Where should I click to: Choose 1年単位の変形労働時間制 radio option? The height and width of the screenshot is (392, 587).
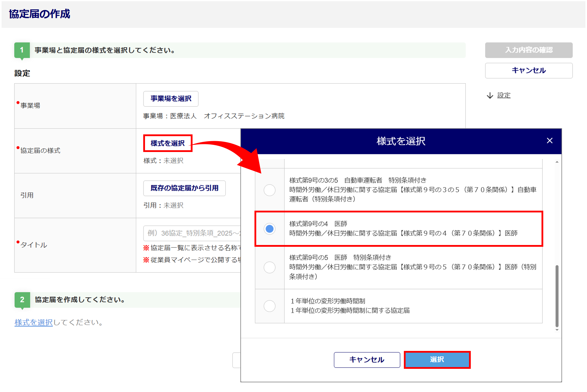click(269, 306)
